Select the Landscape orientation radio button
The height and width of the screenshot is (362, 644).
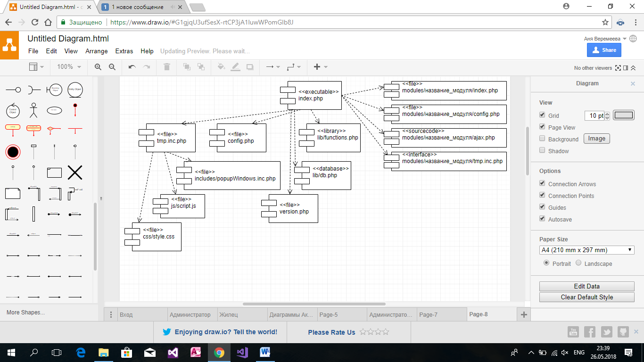point(578,263)
